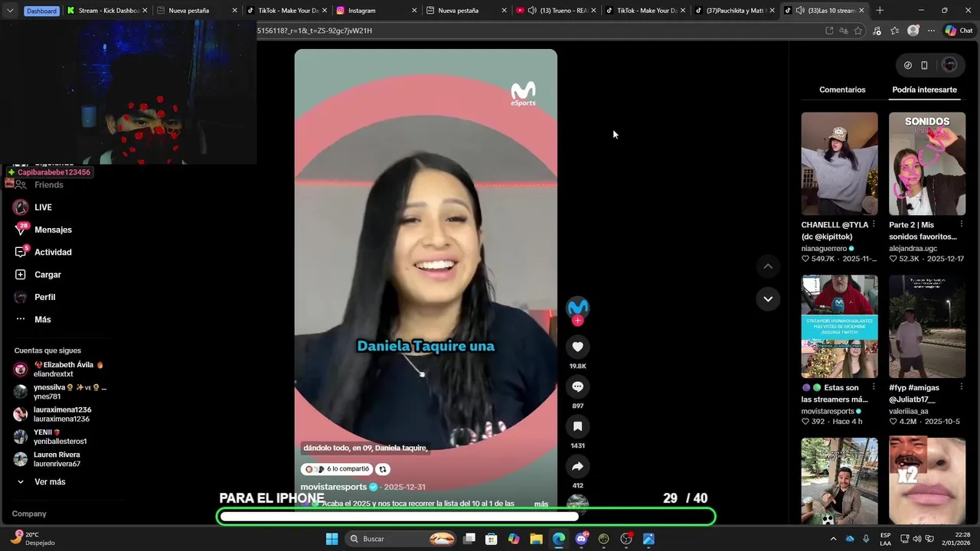The image size is (980, 551).
Task: Open the coins icon at TikTok top right
Action: point(908,65)
